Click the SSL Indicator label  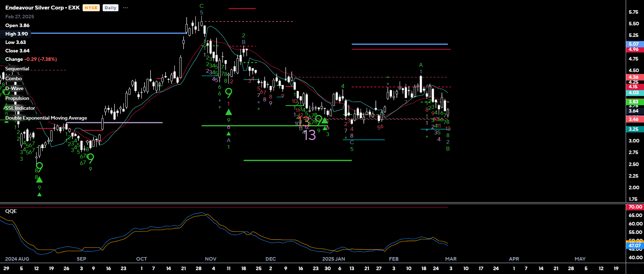(x=20, y=108)
